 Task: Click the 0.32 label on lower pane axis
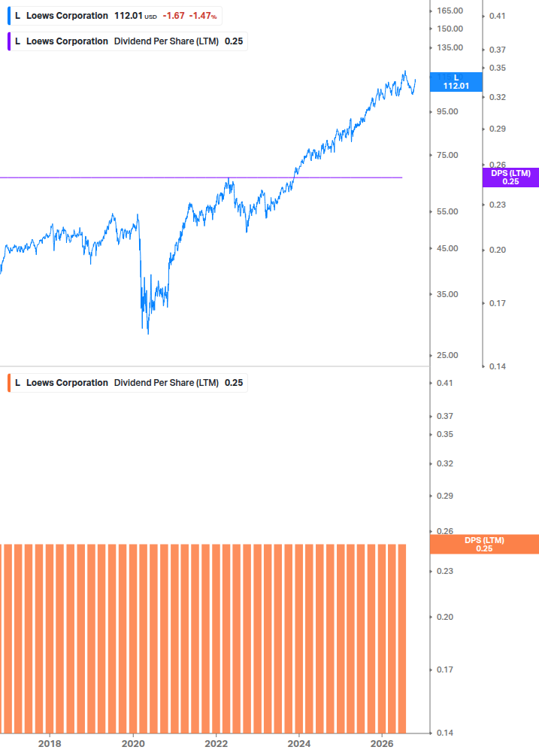pos(444,464)
